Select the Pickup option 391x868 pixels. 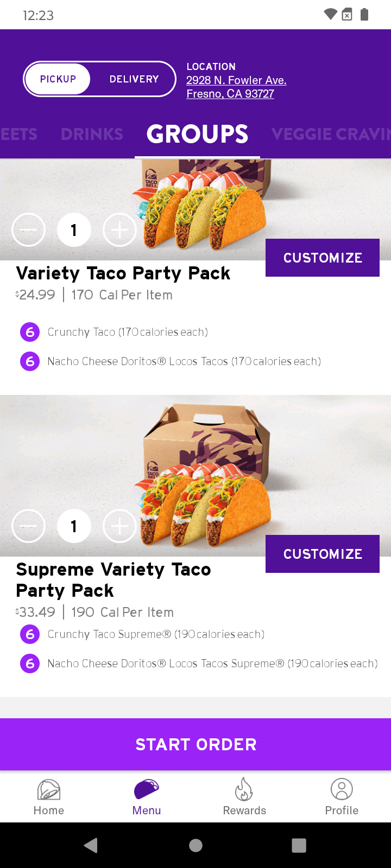(58, 79)
